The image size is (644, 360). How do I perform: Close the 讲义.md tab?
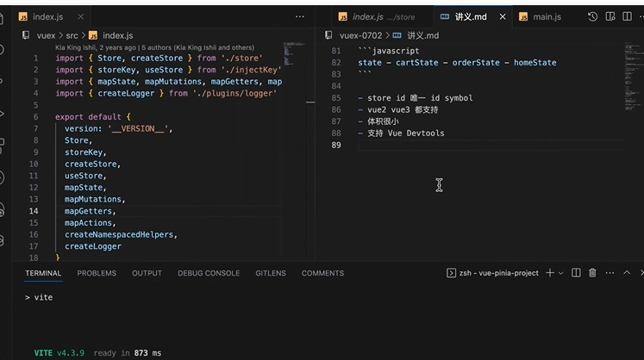click(503, 17)
